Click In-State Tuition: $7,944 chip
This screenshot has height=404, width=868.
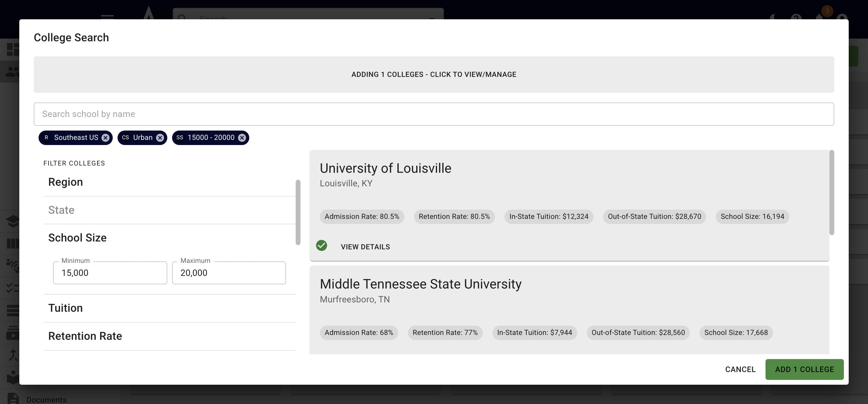pos(535,333)
